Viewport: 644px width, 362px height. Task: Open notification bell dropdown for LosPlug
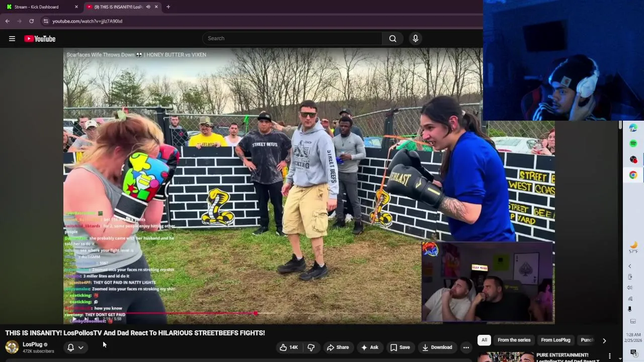coord(75,347)
